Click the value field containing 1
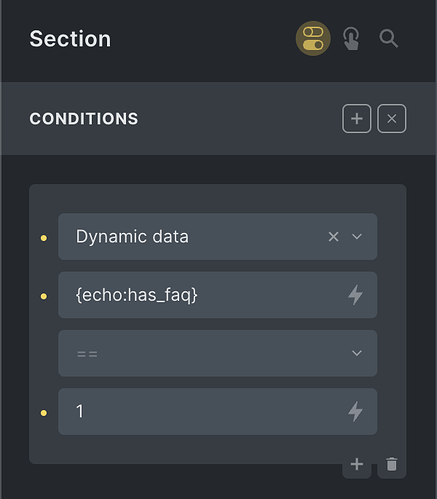 [218, 411]
